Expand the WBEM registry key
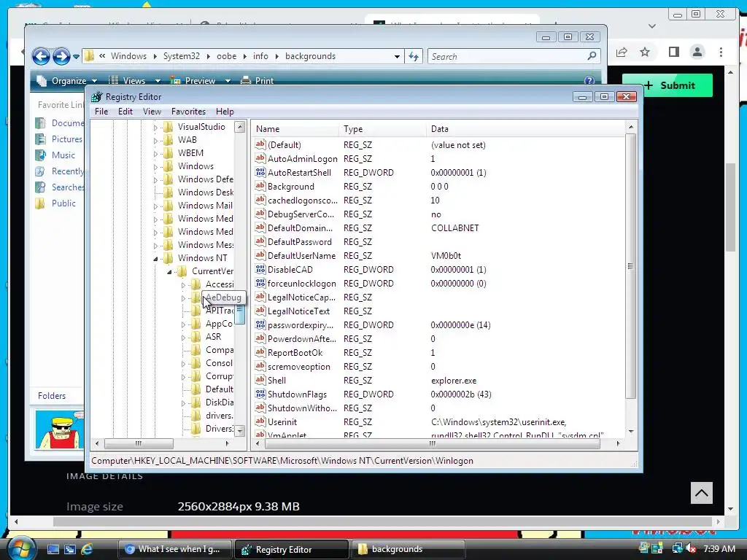Screen dimensions: 747x560 155,153
